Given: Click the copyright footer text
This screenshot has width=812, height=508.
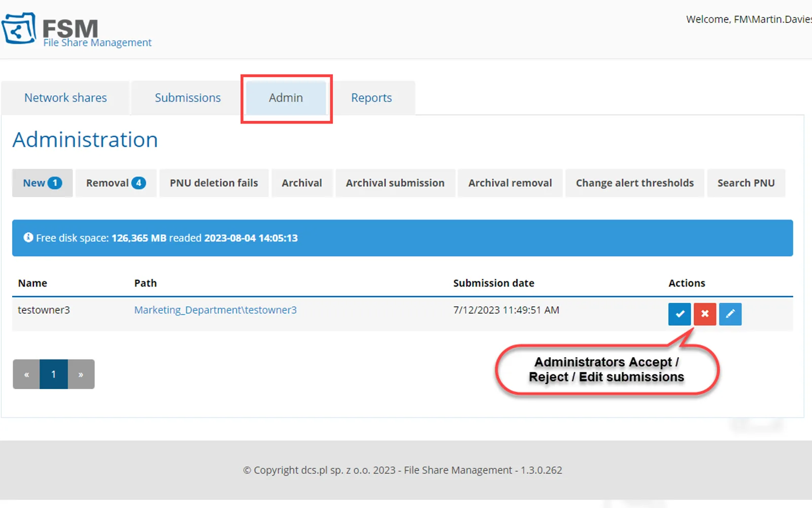Looking at the screenshot, I should point(402,470).
